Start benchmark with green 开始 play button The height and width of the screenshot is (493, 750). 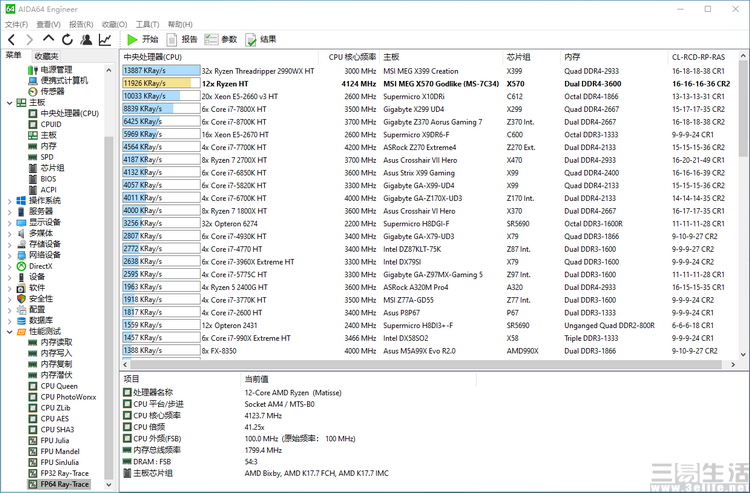[143, 40]
